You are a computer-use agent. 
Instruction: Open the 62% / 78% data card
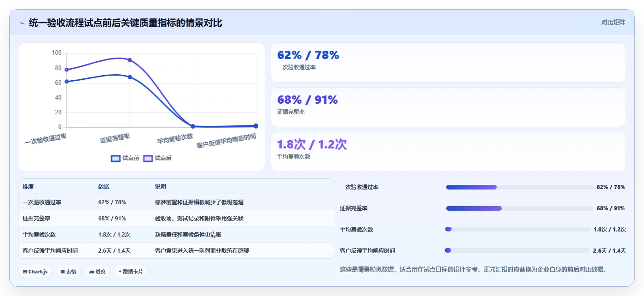coord(448,62)
